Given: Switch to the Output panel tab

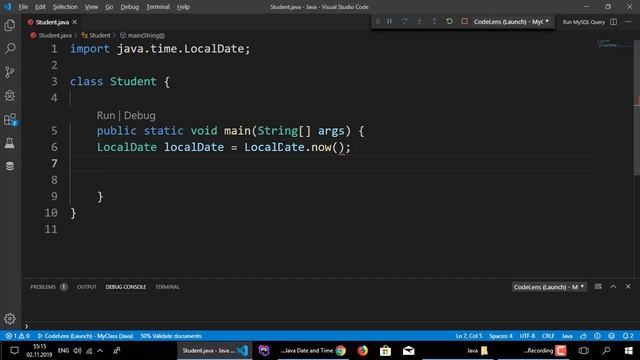Looking at the screenshot, I should pos(87,287).
